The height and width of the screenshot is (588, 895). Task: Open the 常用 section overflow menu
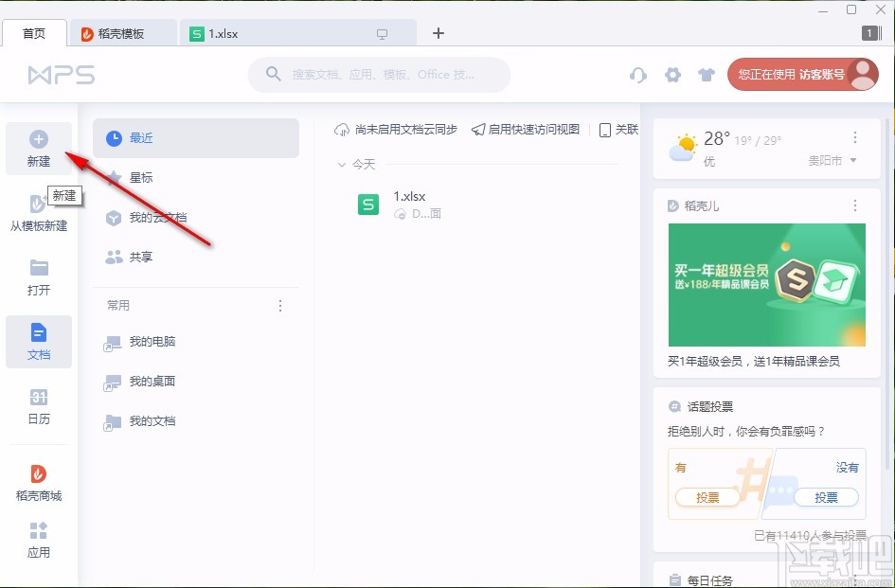coord(279,305)
